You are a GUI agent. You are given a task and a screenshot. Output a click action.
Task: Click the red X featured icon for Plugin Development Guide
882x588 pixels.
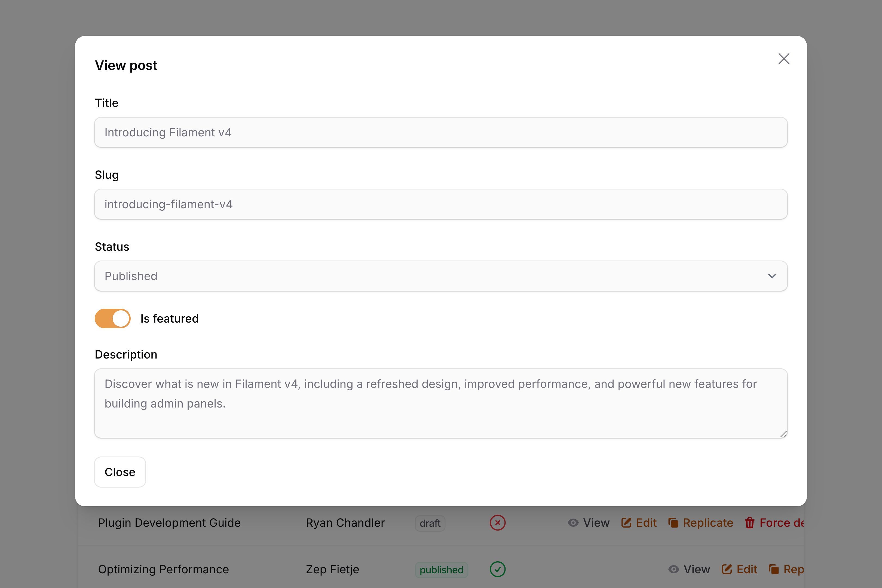[x=498, y=523]
